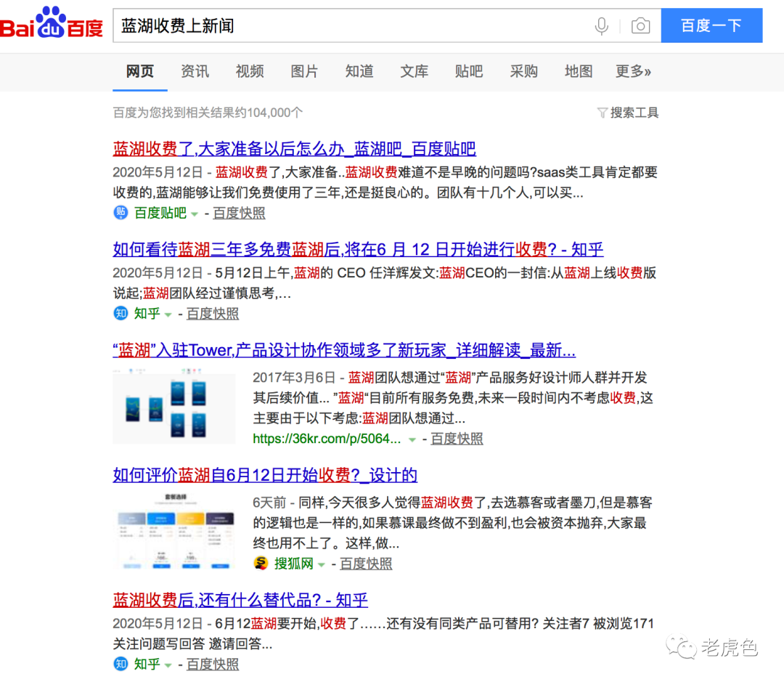The image size is (784, 682).
Task: Open image search camera icon
Action: click(x=640, y=25)
